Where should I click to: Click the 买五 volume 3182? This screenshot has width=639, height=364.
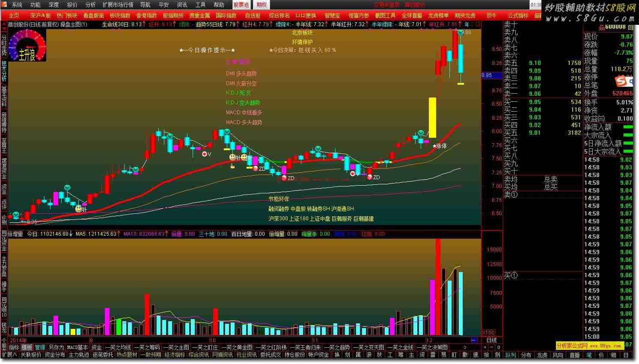click(x=574, y=133)
